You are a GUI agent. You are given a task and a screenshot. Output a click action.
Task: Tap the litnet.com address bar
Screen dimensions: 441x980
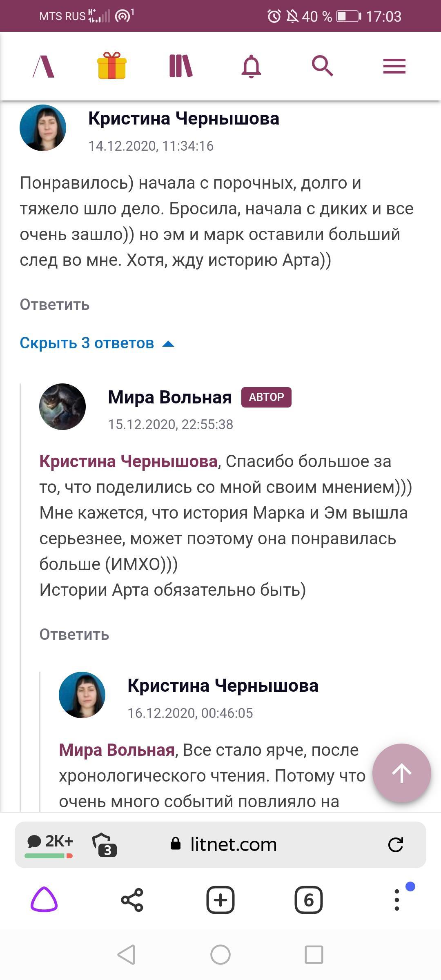tap(233, 844)
